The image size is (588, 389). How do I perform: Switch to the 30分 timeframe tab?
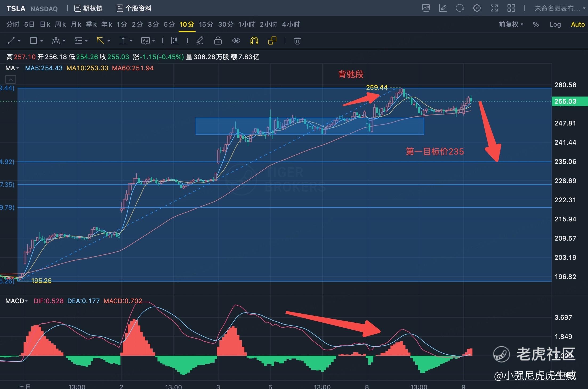click(x=225, y=25)
